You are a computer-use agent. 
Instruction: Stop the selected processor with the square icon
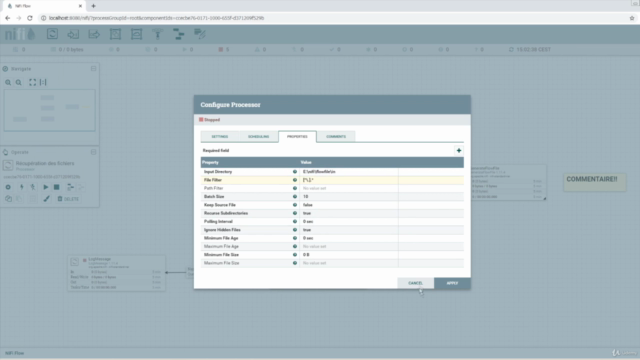[57, 187]
